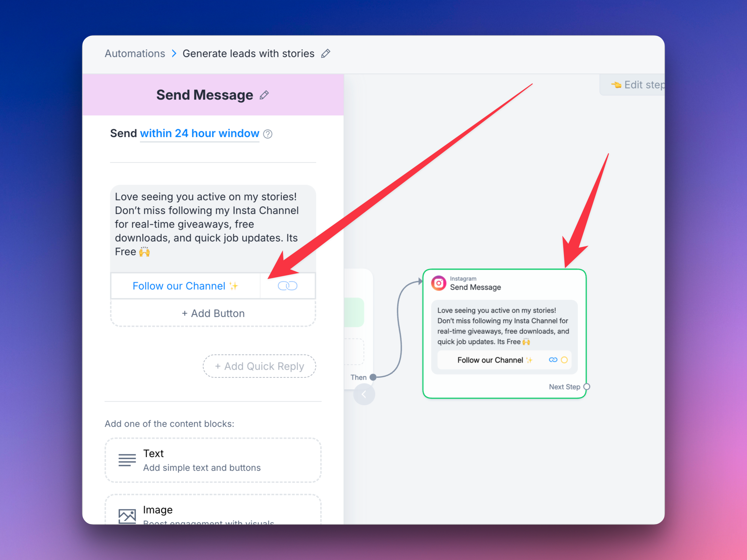Add the Text content block

(213, 460)
